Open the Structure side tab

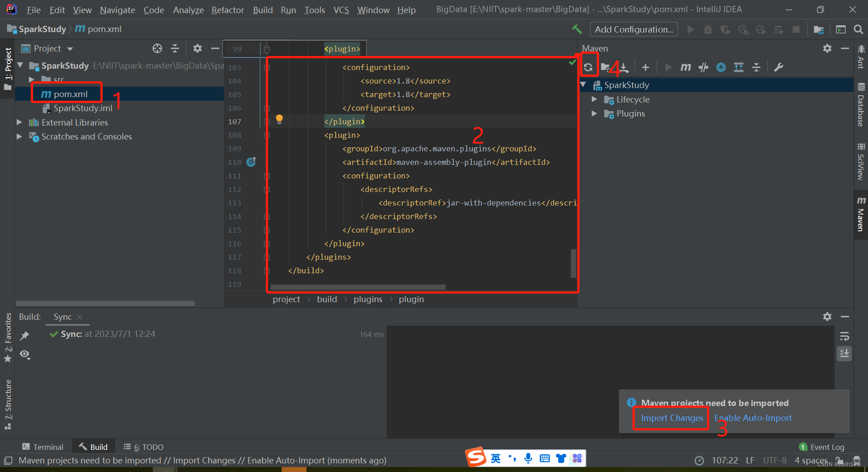coord(8,404)
